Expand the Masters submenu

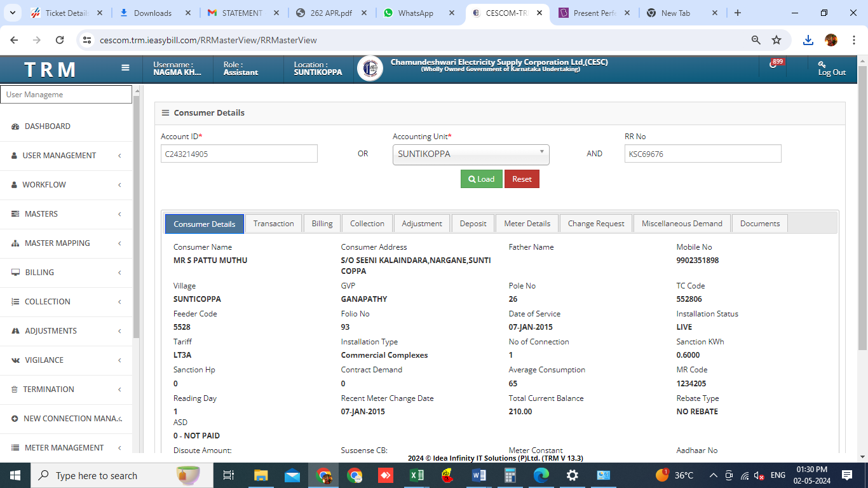coord(119,214)
